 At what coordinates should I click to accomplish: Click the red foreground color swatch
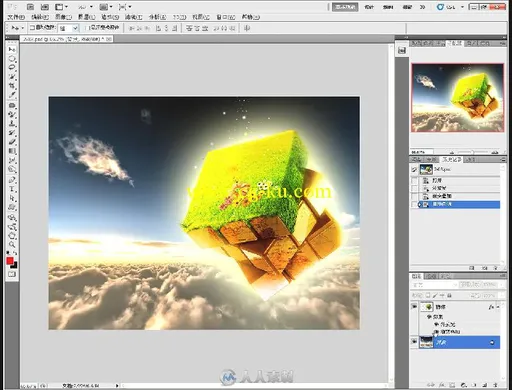point(10,261)
